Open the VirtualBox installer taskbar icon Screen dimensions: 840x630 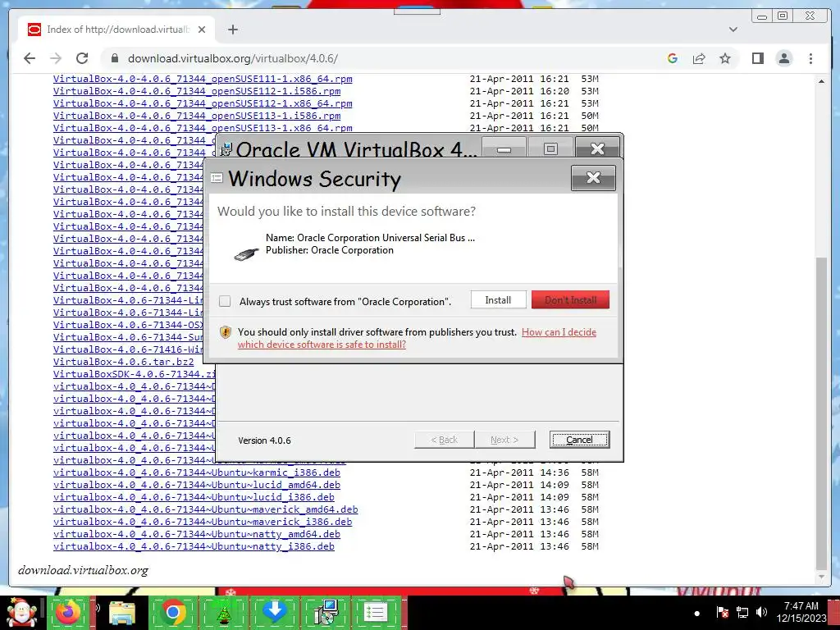click(x=325, y=612)
